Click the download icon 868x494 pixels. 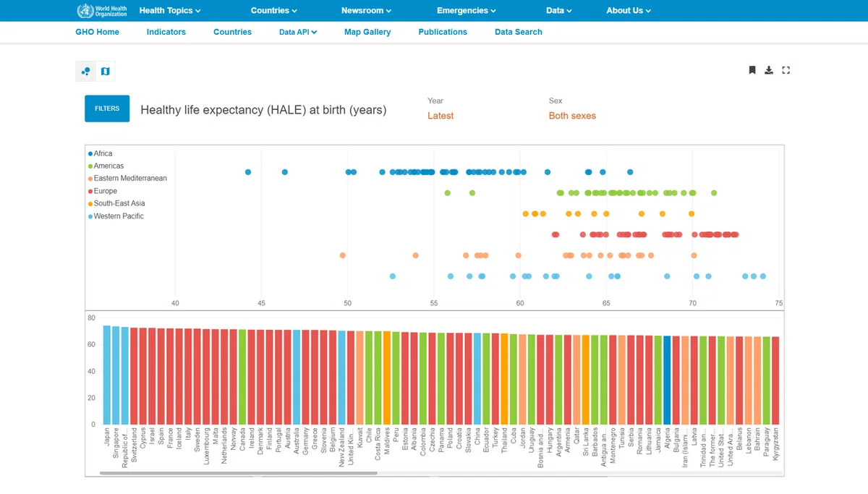[769, 70]
